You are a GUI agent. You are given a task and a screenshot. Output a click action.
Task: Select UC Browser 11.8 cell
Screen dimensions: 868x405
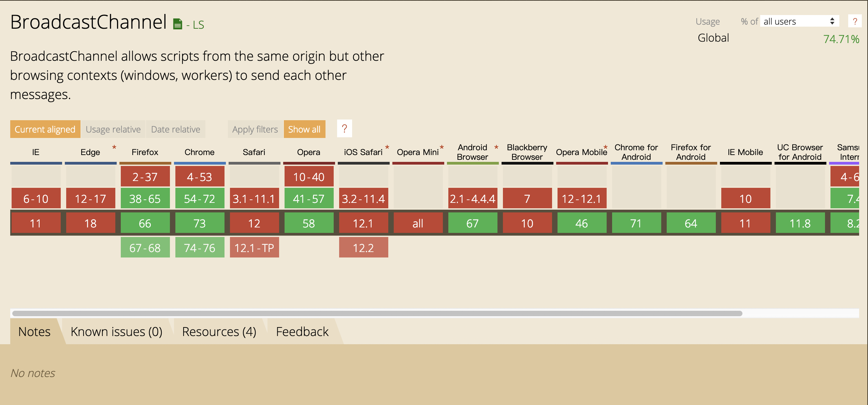pos(800,223)
